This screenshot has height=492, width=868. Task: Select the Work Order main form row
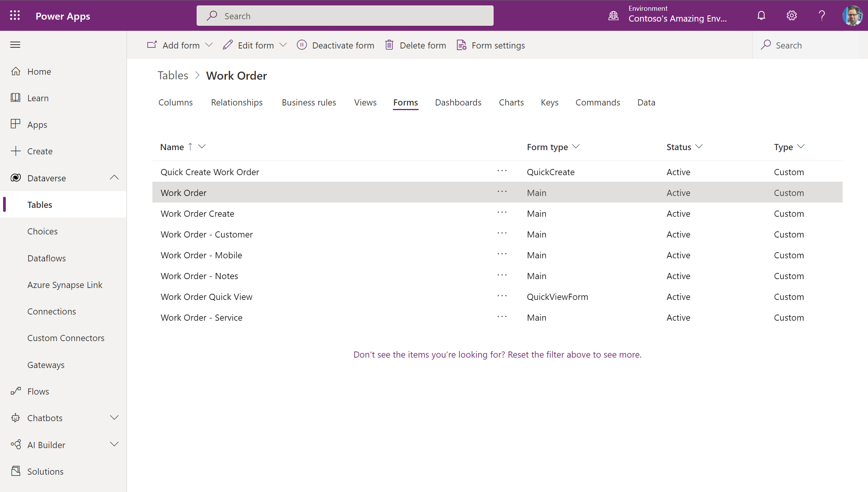click(x=497, y=192)
